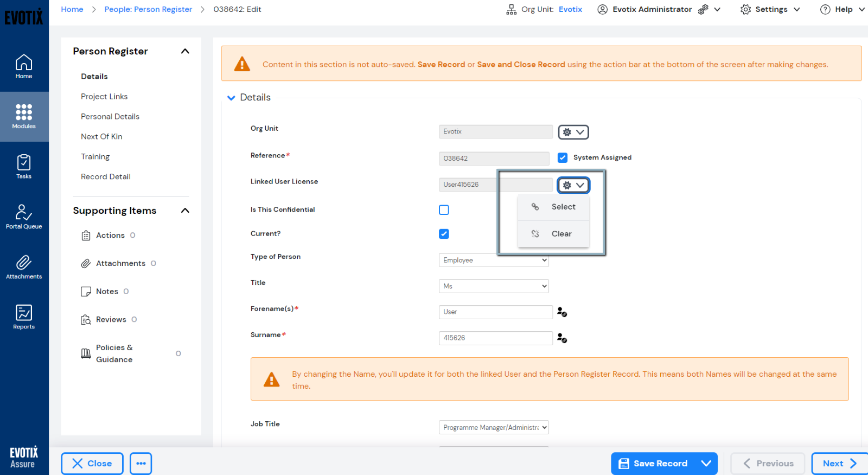Image resolution: width=868 pixels, height=475 pixels.
Task: Follow People: Person Register breadcrumb link
Action: (148, 9)
